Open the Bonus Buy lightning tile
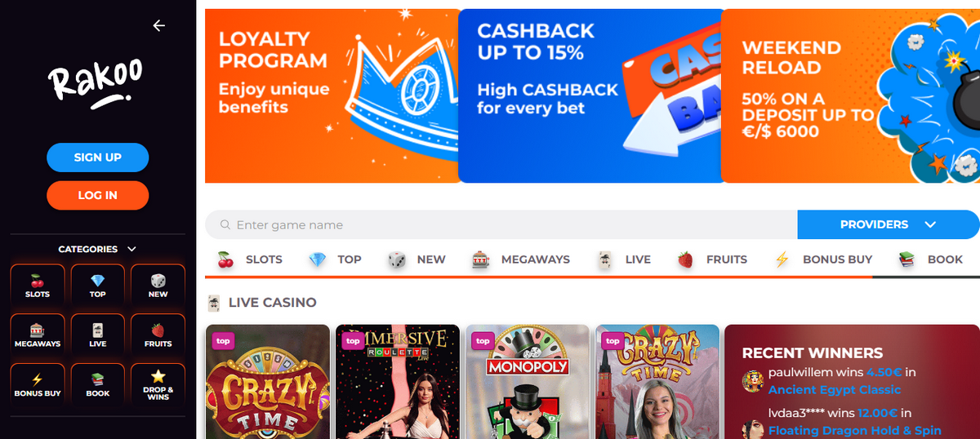The image size is (980, 439). click(x=38, y=384)
